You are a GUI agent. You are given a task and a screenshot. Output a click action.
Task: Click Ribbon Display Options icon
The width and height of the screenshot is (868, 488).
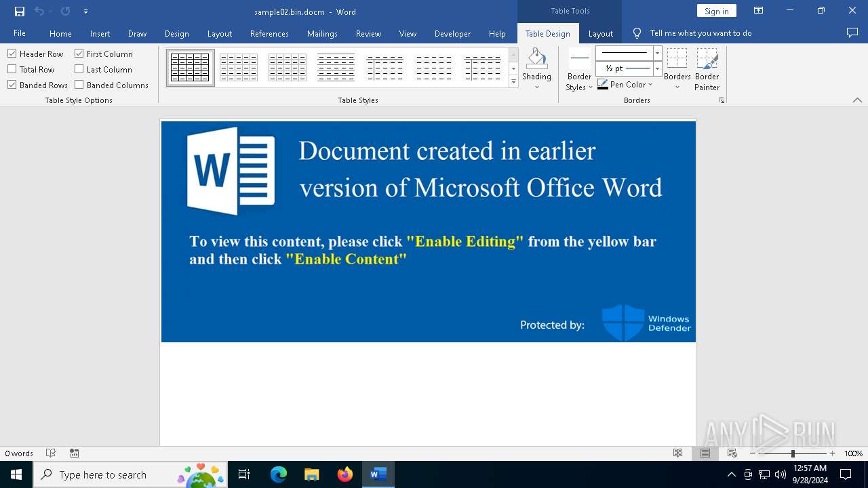(759, 11)
